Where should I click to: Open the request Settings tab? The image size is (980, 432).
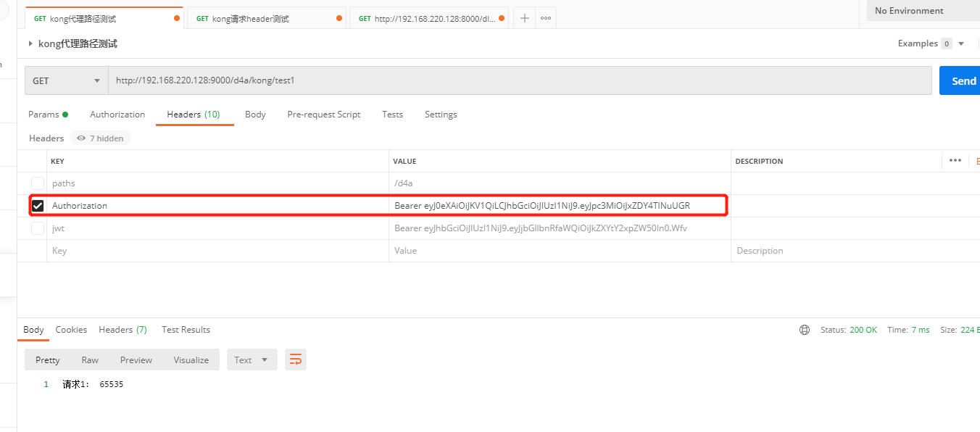click(x=441, y=115)
